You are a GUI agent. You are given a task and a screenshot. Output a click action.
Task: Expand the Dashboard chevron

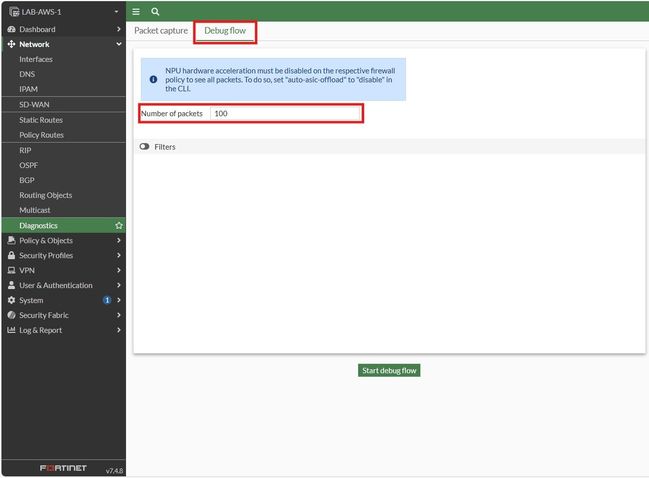click(x=119, y=29)
